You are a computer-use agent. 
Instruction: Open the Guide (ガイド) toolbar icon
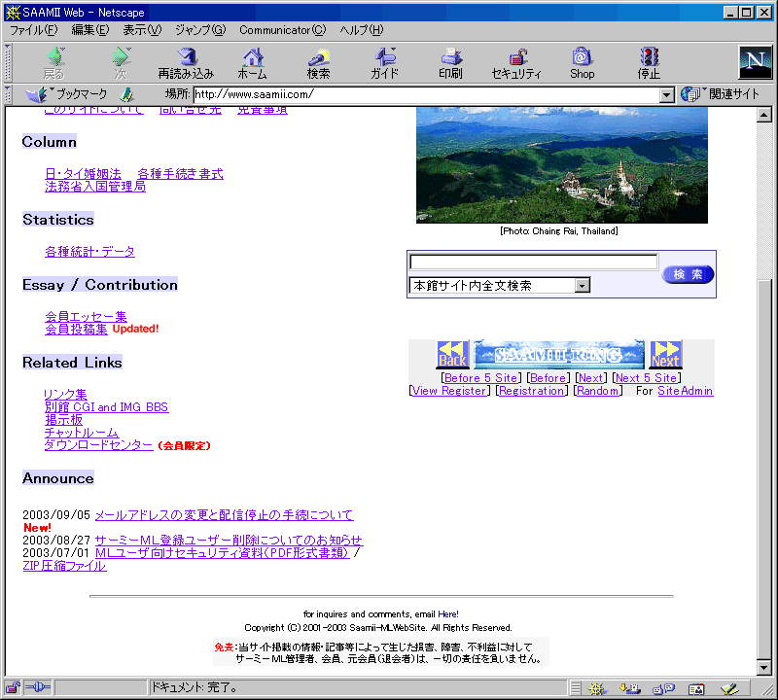pyautogui.click(x=384, y=63)
